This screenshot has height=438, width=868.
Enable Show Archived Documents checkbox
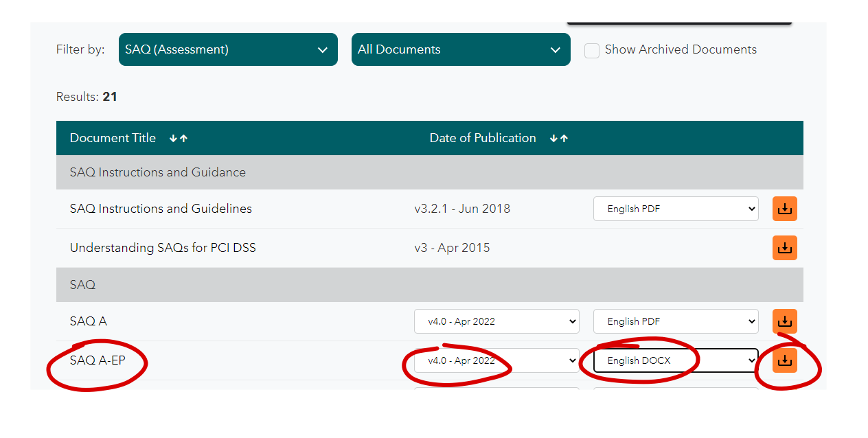(x=592, y=50)
